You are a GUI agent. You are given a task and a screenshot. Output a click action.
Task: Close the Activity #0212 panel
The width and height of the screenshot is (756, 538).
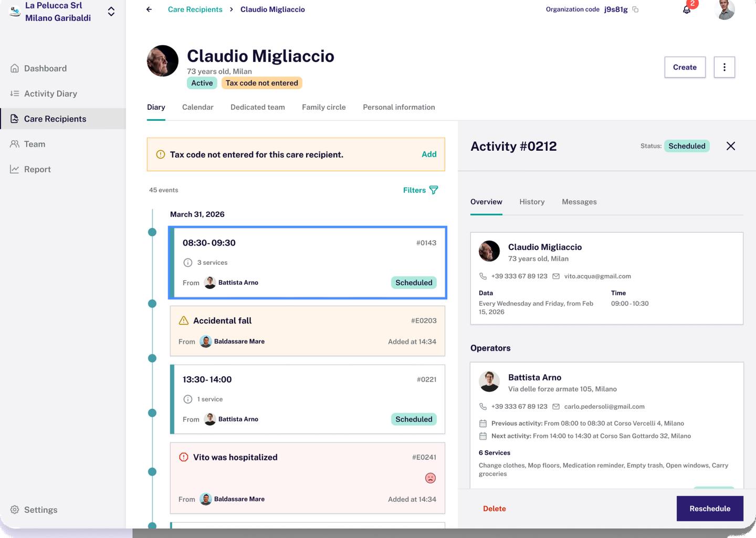(x=731, y=146)
